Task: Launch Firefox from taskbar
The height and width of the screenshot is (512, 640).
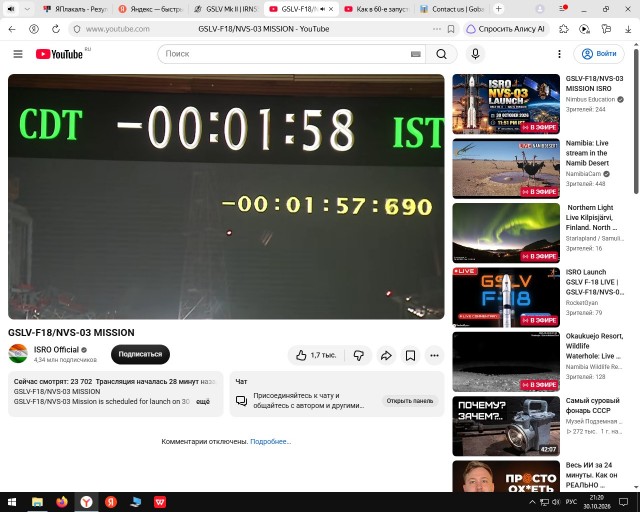Action: 62,502
